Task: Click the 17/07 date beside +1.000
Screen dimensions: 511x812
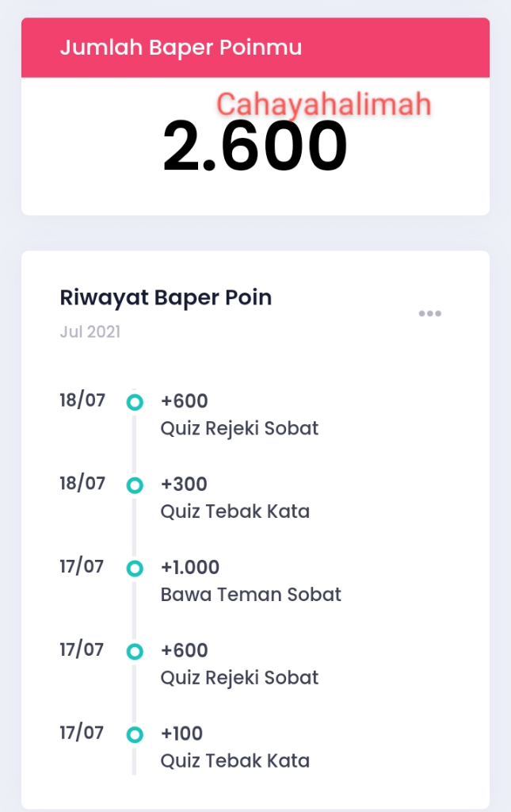Action: click(x=82, y=567)
